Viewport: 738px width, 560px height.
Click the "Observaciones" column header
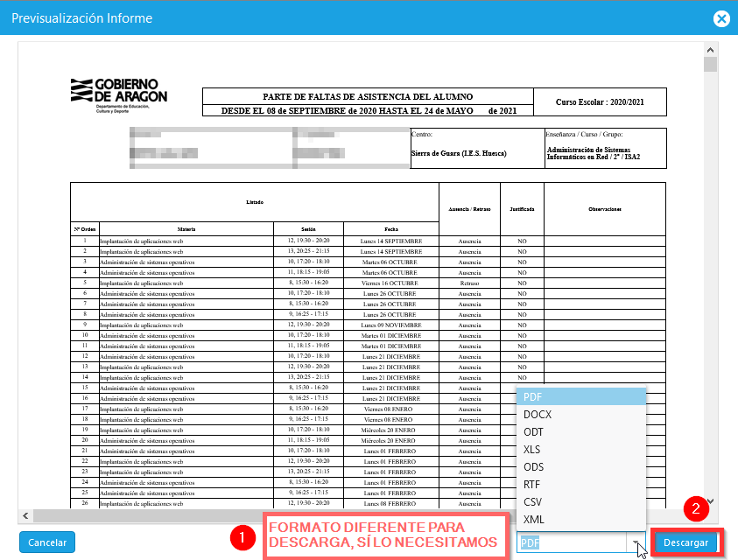pyautogui.click(x=605, y=209)
